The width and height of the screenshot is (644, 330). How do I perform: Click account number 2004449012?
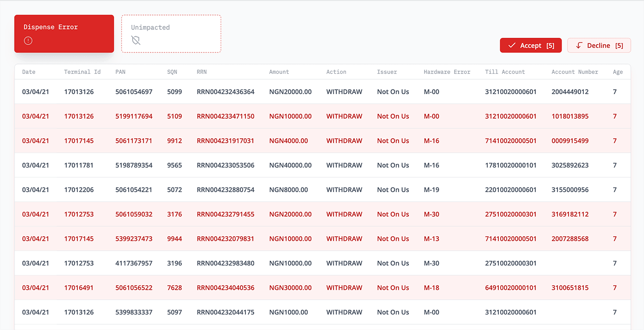click(x=570, y=92)
